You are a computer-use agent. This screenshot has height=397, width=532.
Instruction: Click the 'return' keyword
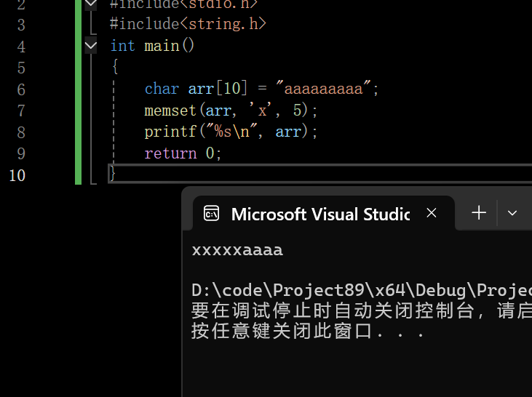pyautogui.click(x=170, y=153)
